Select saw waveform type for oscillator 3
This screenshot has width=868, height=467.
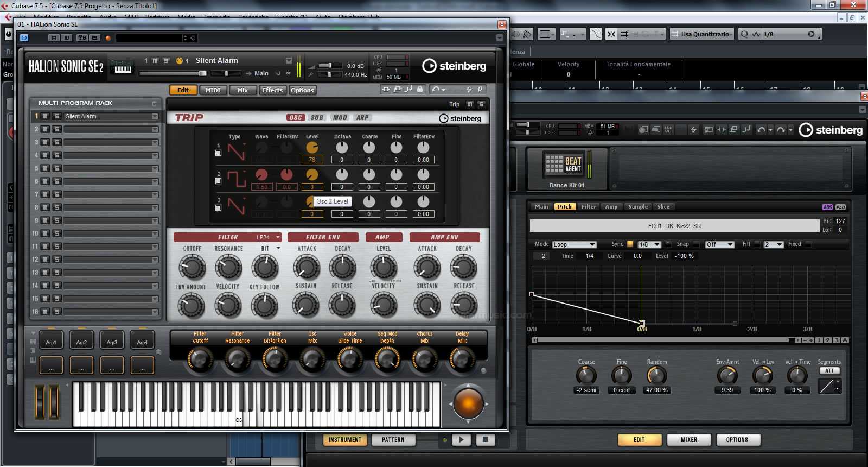236,206
